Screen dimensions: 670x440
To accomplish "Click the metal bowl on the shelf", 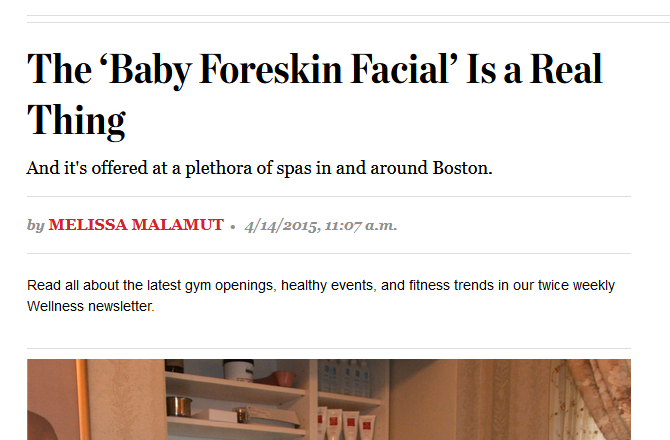I will (179, 406).
